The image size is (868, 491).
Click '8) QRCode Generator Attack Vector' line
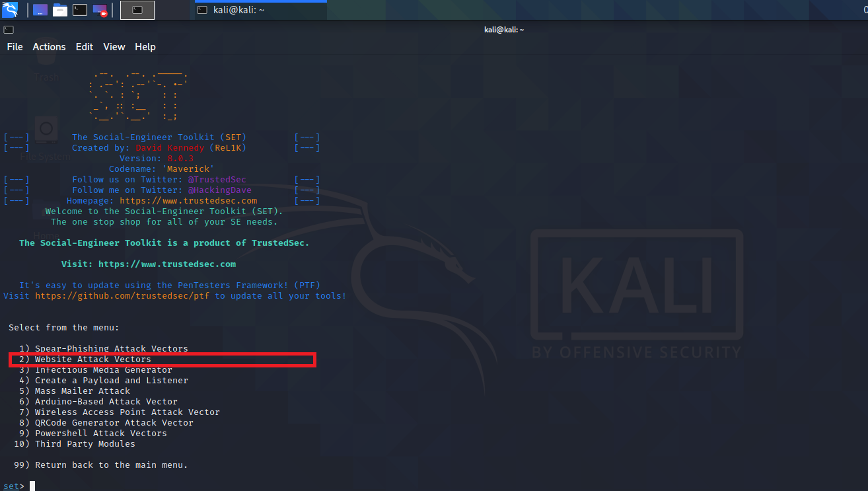[106, 423]
